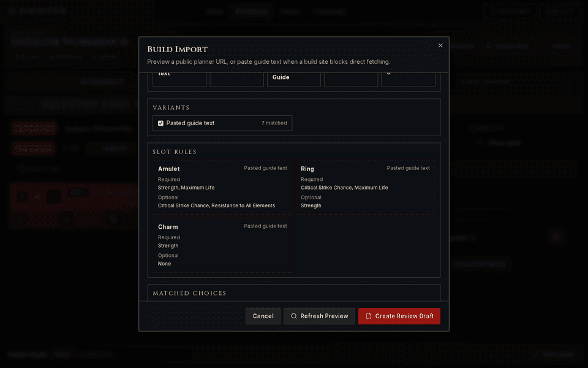Click the VARIANTS section header
The image size is (588, 368).
click(171, 108)
